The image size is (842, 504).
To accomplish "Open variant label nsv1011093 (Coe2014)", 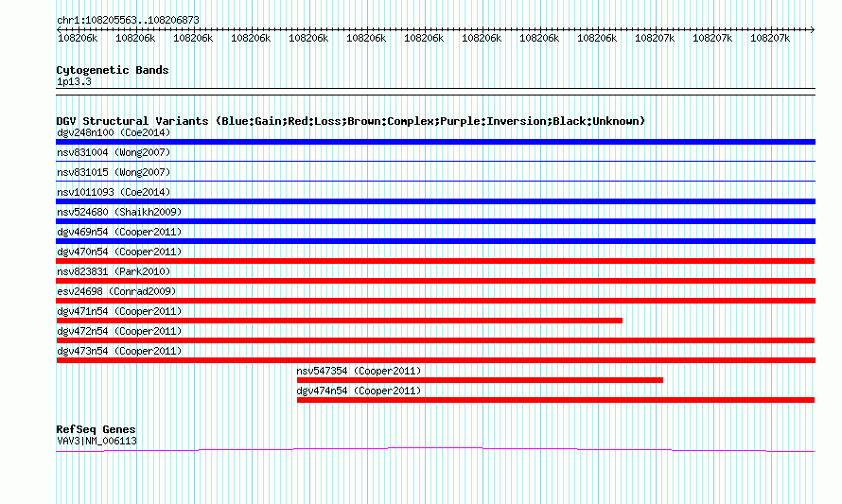I will [x=114, y=192].
